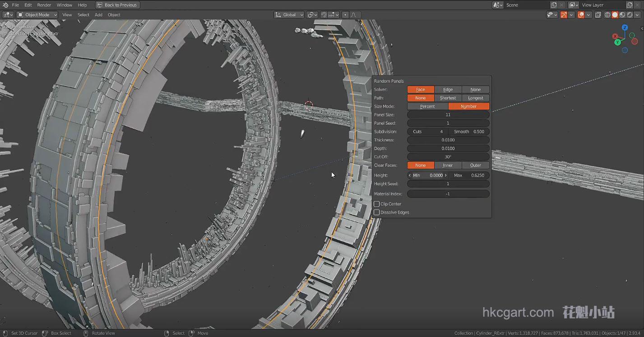Click Back to Previous button
The height and width of the screenshot is (337, 644).
pyautogui.click(x=117, y=5)
